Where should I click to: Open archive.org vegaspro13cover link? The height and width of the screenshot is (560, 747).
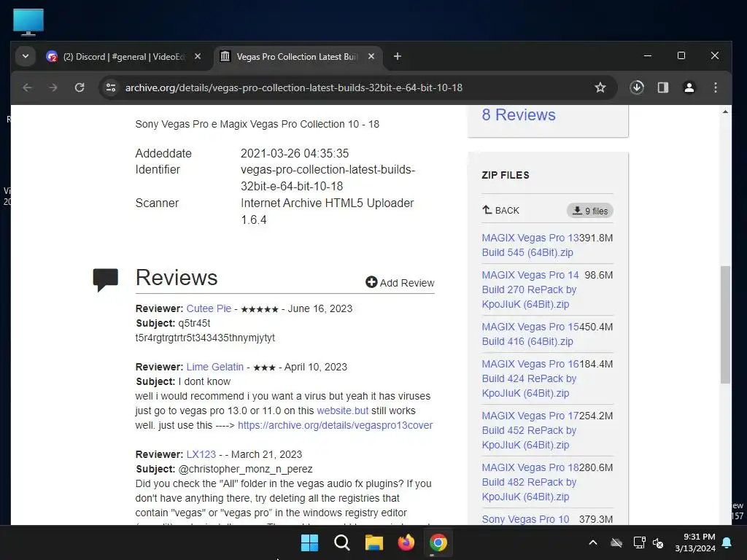click(x=335, y=425)
